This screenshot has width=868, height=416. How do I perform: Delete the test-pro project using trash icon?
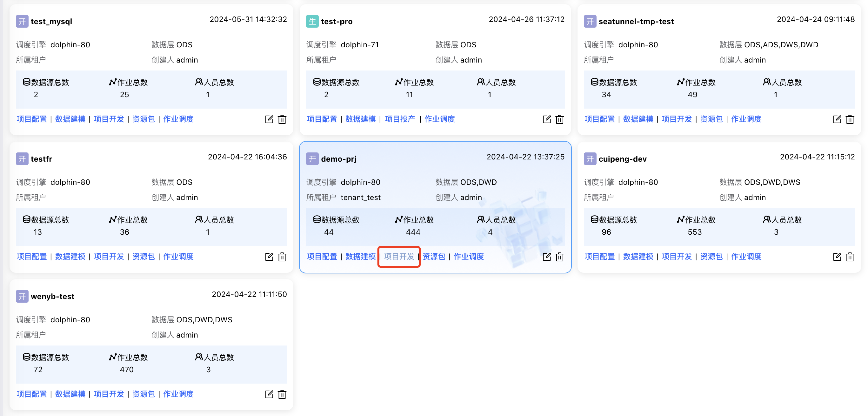560,119
